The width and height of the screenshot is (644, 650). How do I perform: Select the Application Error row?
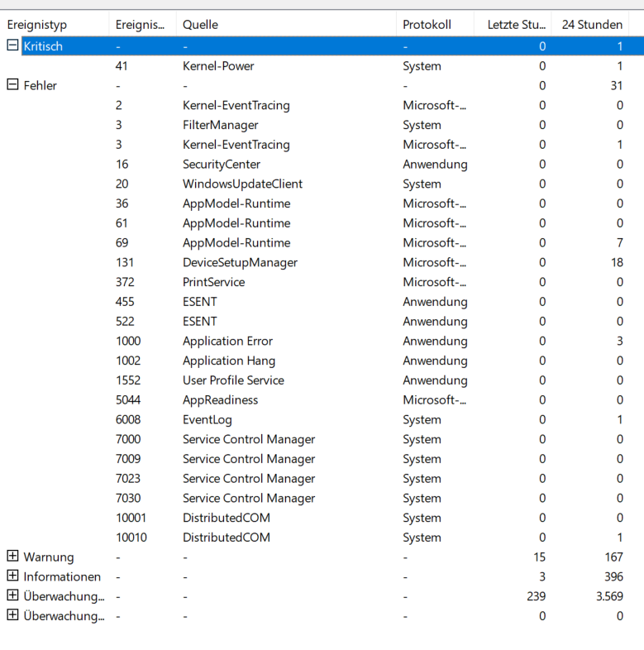pyautogui.click(x=322, y=341)
